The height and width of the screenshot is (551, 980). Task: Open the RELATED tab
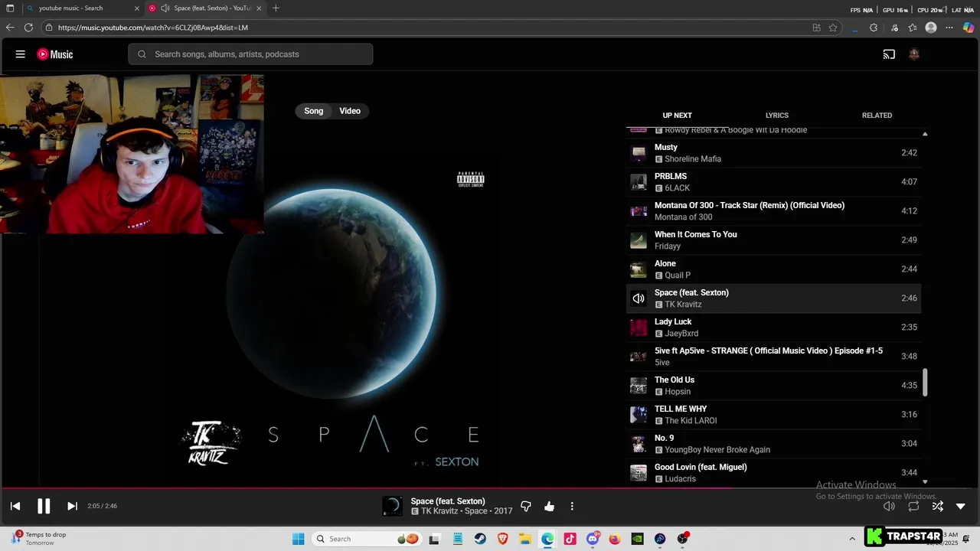point(877,116)
